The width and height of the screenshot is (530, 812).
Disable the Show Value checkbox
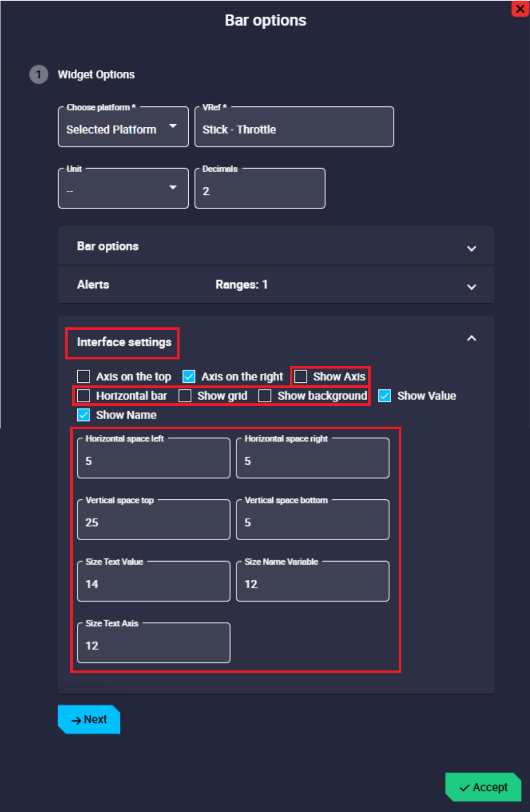(385, 396)
